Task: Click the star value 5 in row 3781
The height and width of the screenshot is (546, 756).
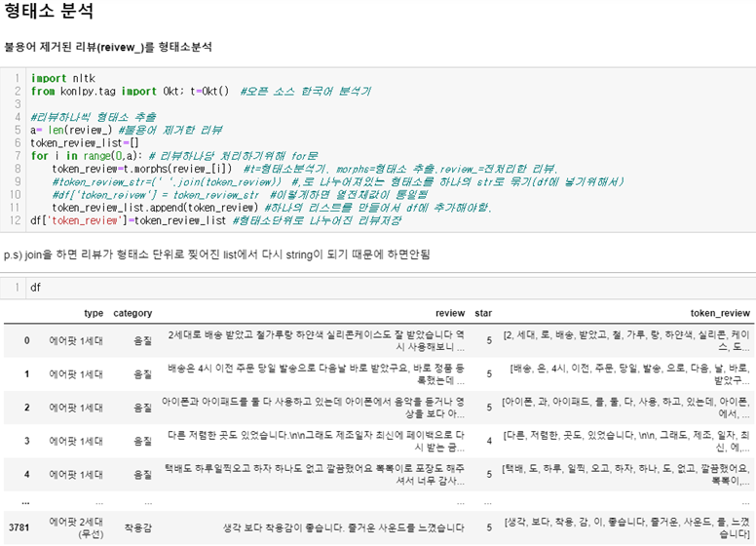Action: 489,527
